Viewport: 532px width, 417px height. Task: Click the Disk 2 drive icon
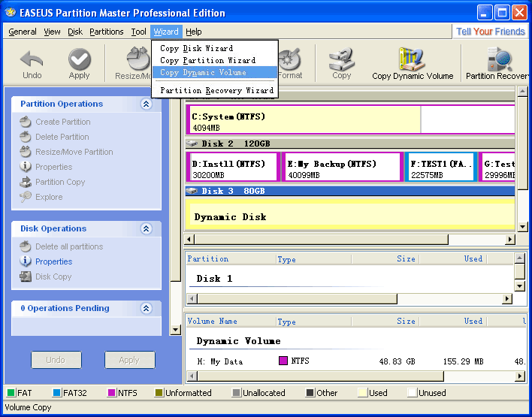[x=192, y=144]
